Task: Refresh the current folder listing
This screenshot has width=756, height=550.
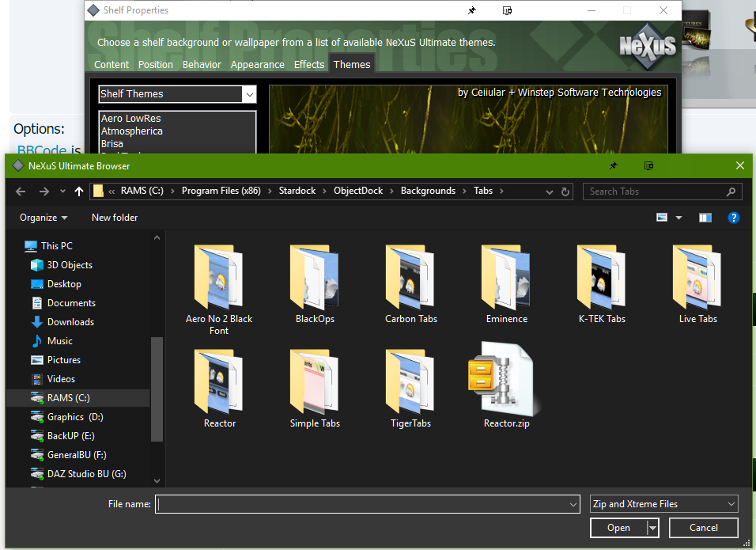Action: tap(565, 192)
